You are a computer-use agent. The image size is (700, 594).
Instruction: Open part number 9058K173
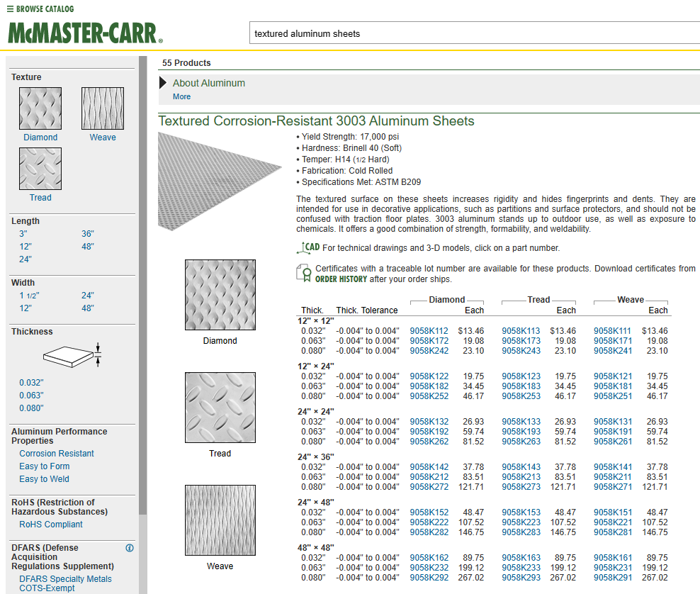tap(521, 341)
